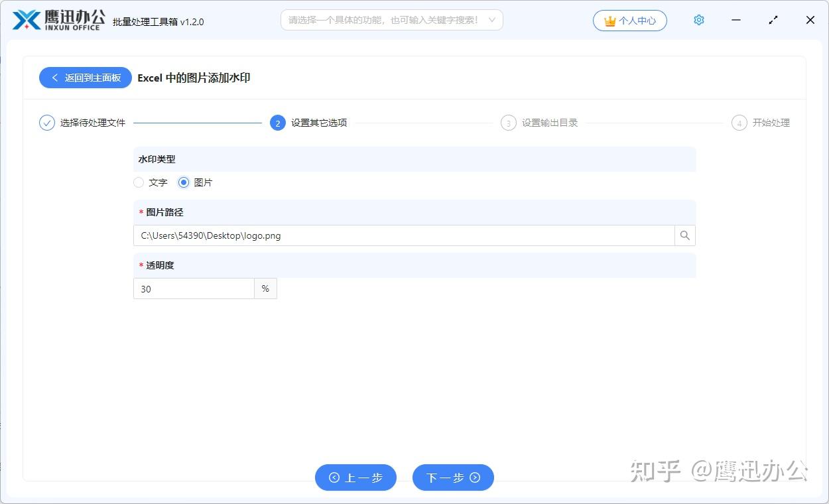Maximize the toolbox window
829x504 pixels.
773,20
